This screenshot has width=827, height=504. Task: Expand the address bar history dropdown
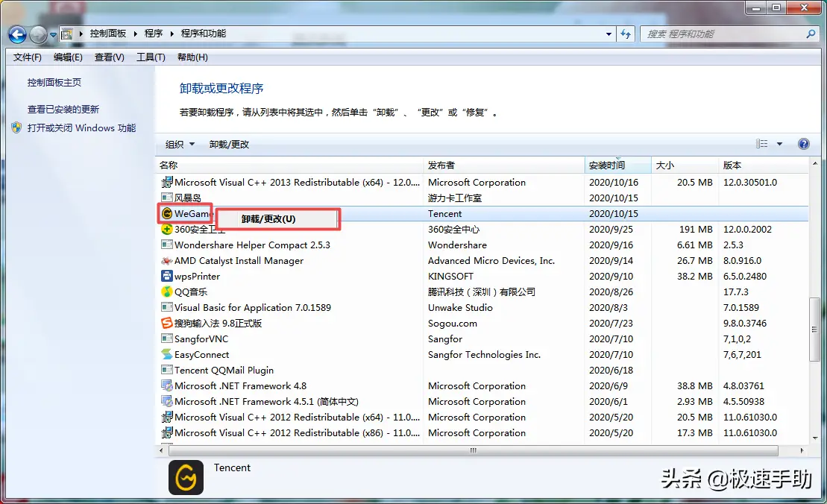click(609, 34)
